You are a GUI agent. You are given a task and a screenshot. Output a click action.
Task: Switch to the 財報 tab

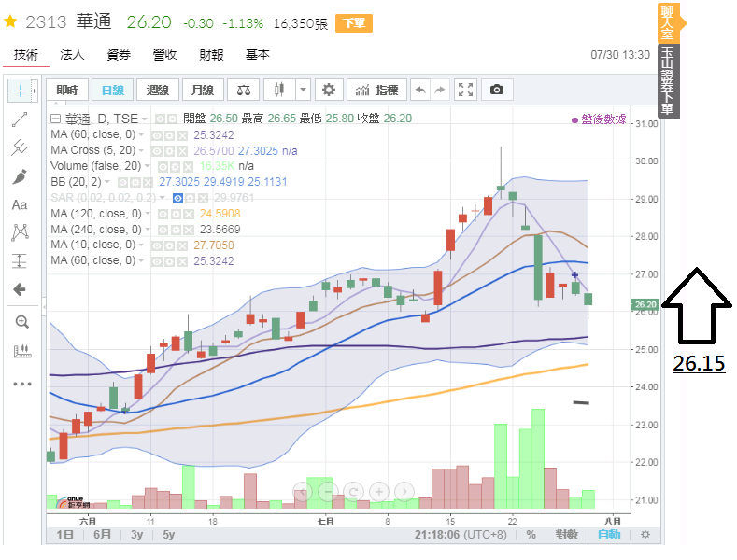[x=212, y=55]
